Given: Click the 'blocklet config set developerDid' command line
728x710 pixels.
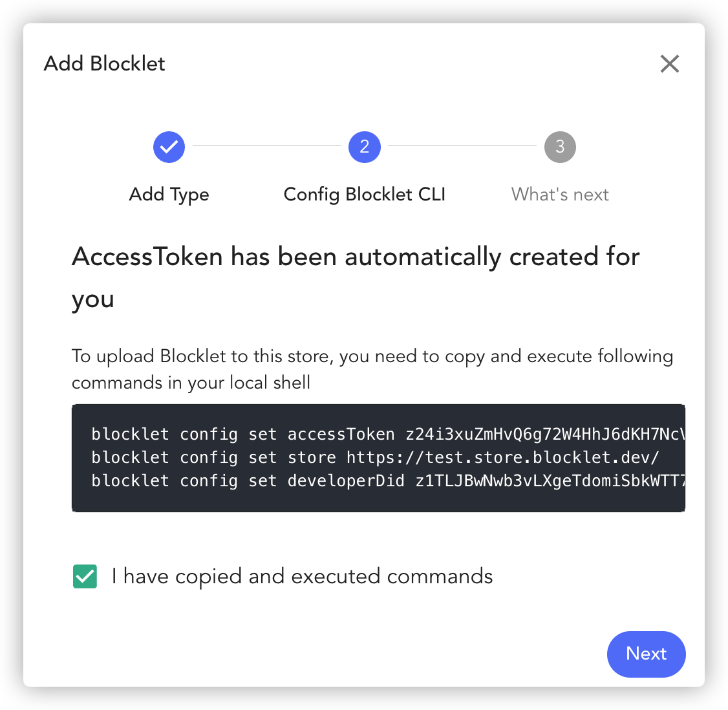Looking at the screenshot, I should click(388, 480).
